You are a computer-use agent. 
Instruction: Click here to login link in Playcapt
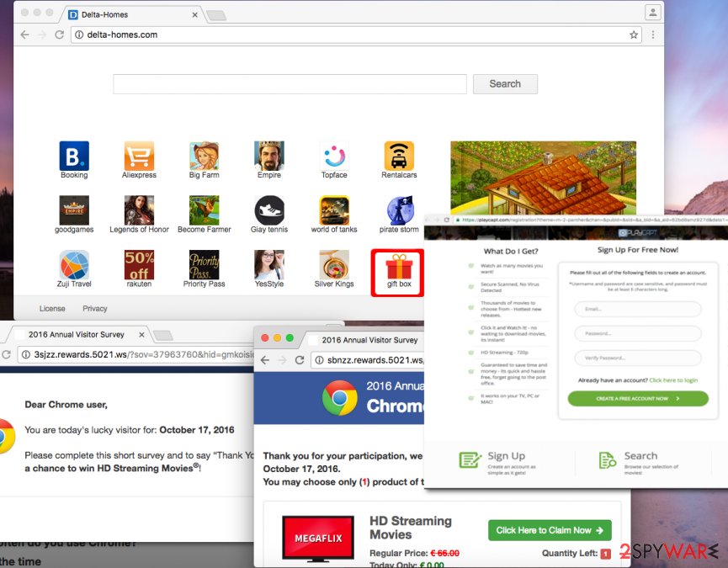coord(673,380)
